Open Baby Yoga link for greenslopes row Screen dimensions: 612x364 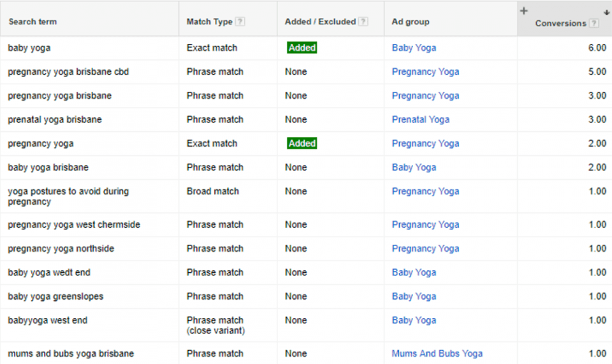[414, 296]
